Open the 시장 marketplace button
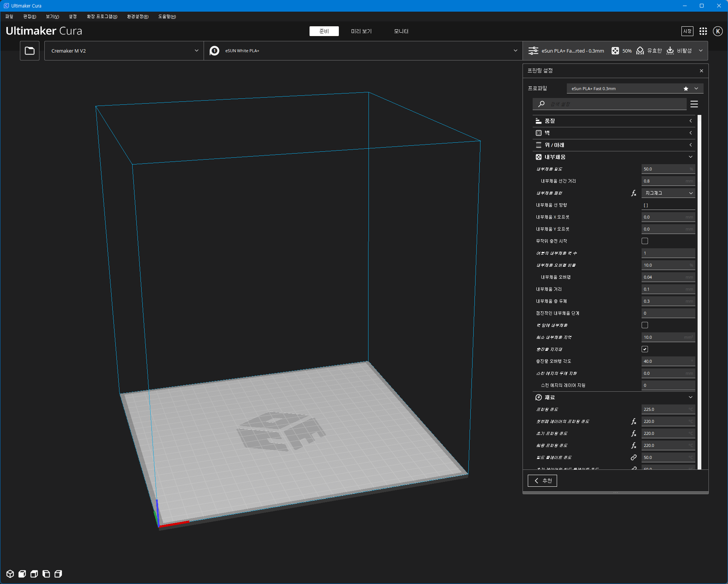728x584 pixels. click(687, 31)
